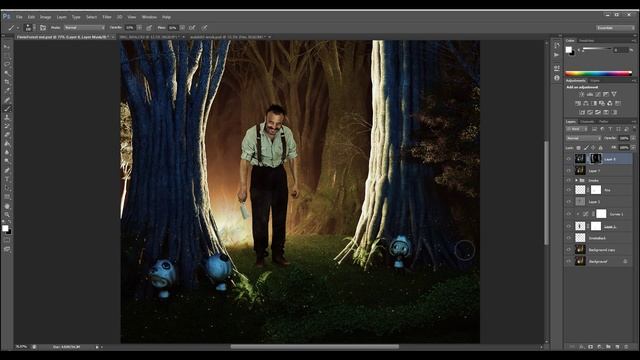This screenshot has width=640, height=360.
Task: Filter layers for type layers
Action: coord(610,129)
